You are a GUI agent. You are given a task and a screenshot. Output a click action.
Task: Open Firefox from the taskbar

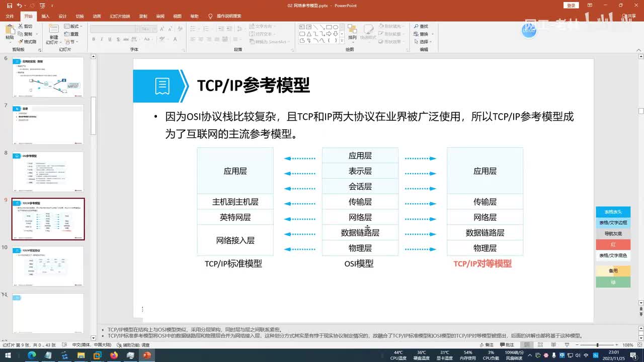tap(114, 355)
